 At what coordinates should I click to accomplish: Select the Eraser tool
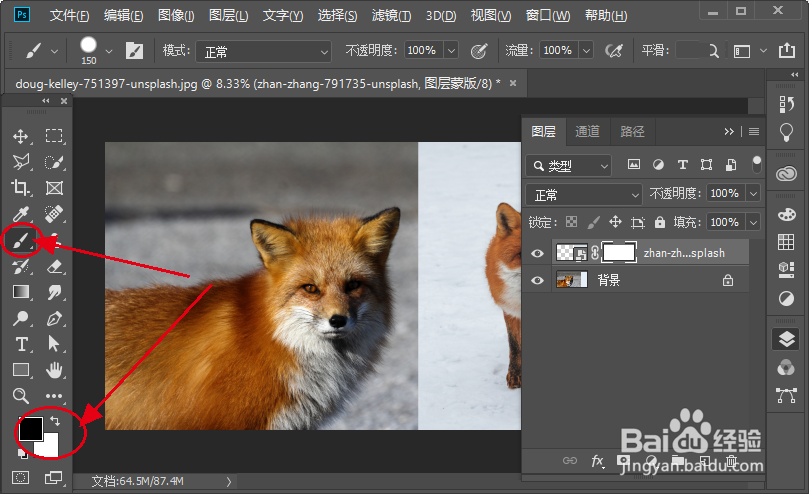(x=54, y=266)
